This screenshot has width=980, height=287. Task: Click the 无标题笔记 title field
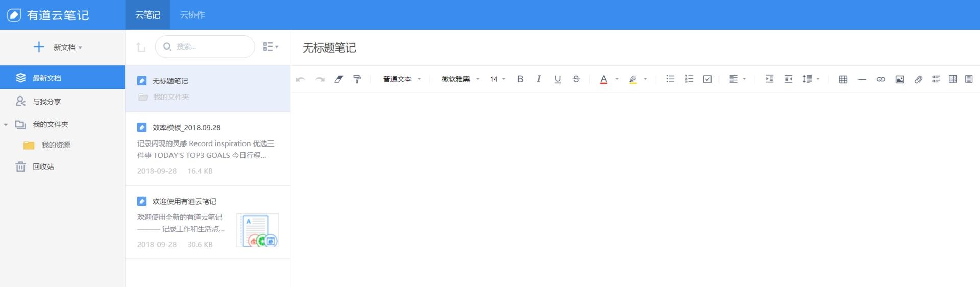(x=329, y=48)
